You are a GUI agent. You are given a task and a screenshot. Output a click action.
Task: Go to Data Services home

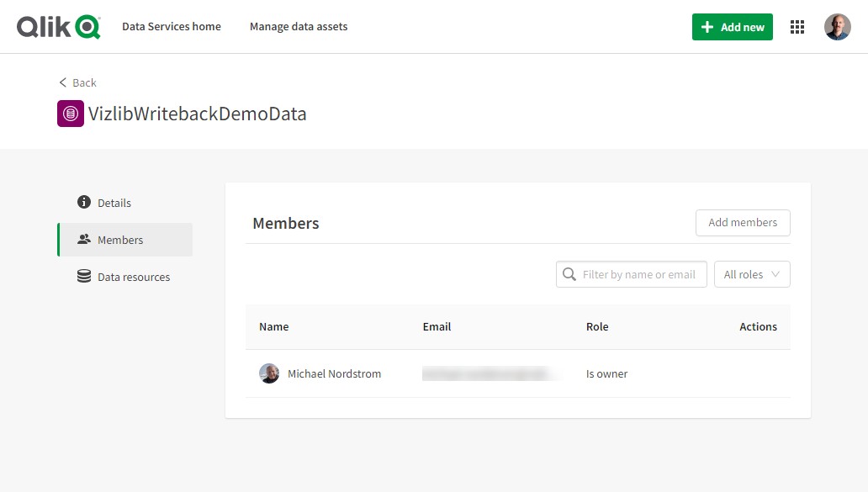point(172,27)
